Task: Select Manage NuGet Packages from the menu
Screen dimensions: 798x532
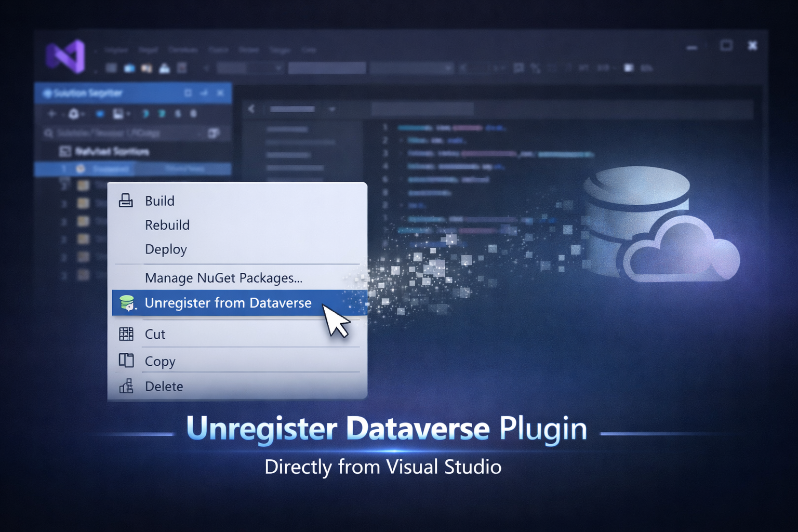Action: [x=223, y=278]
